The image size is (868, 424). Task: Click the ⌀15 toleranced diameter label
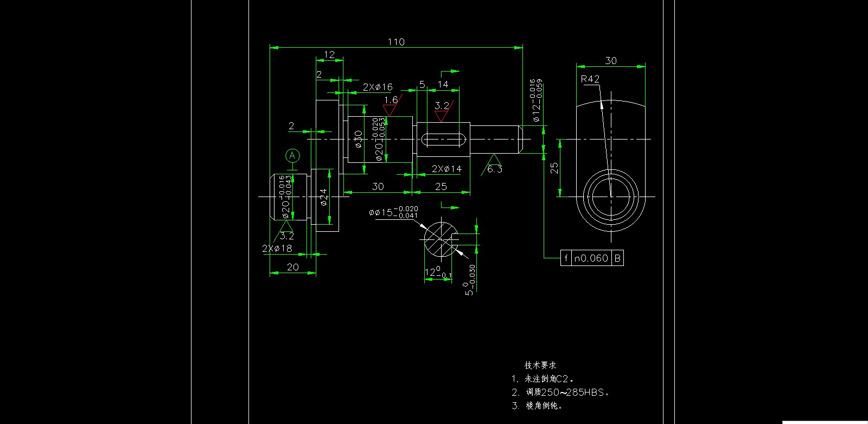click(393, 212)
